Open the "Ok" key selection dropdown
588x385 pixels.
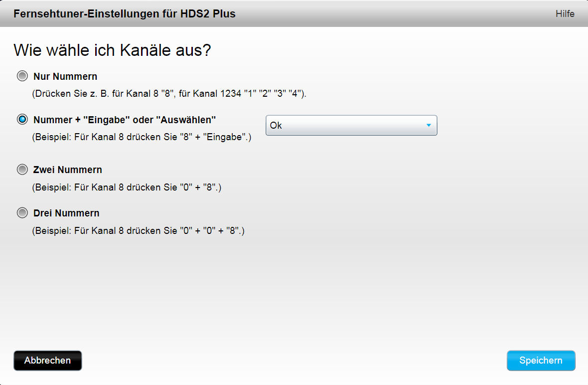[351, 125]
